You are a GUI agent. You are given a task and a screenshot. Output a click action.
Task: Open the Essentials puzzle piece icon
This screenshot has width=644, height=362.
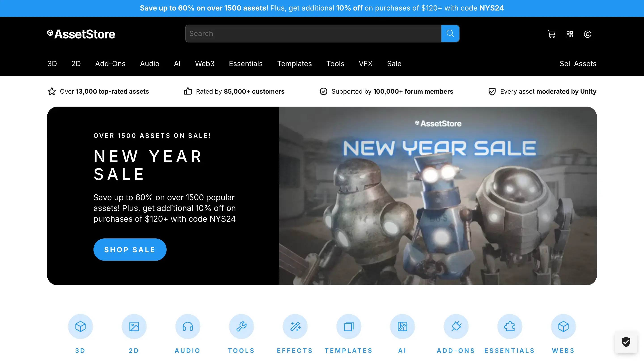pos(510,326)
